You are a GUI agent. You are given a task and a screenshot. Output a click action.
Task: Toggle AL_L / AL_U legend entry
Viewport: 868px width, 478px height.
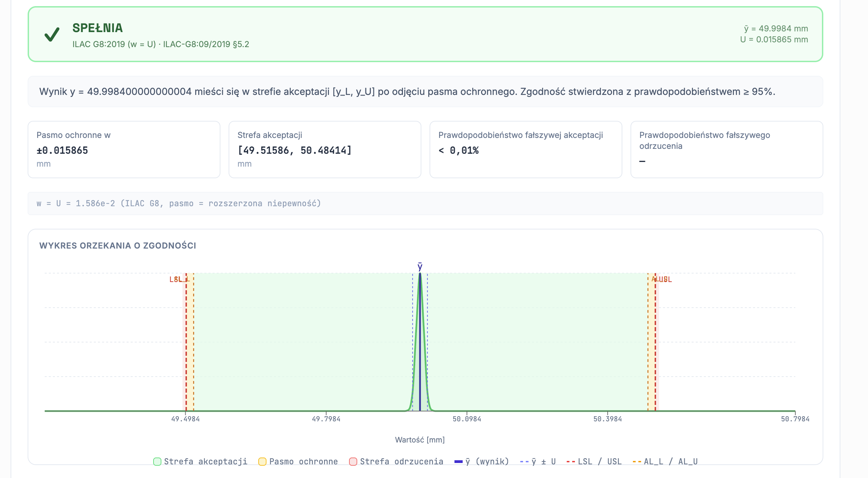[665, 462]
